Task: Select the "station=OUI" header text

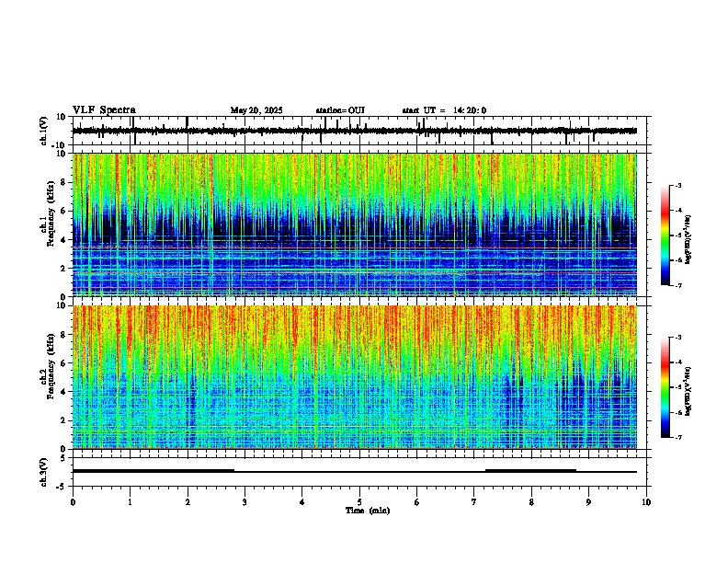Action: (x=340, y=110)
